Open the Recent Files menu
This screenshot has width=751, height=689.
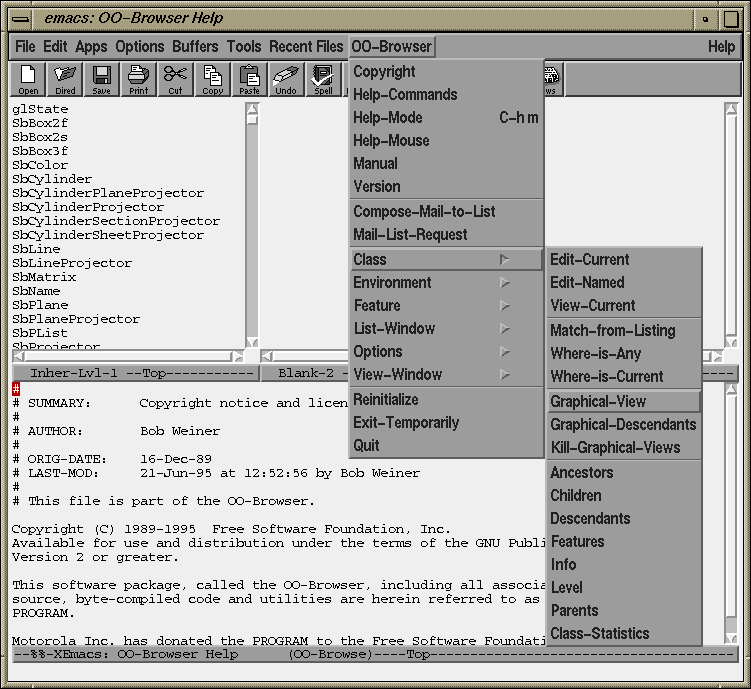[x=306, y=46]
